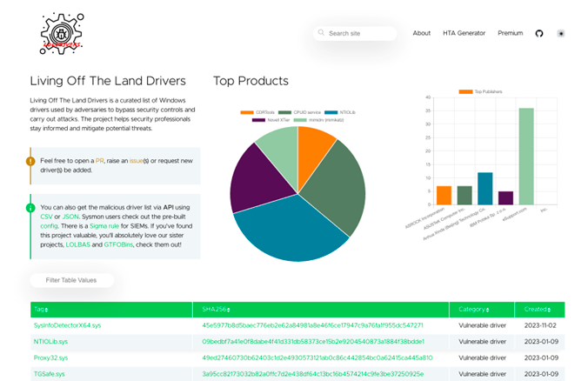
Task: Toggle mimidrv (mimikatz) legend swatch
Action: pos(300,120)
